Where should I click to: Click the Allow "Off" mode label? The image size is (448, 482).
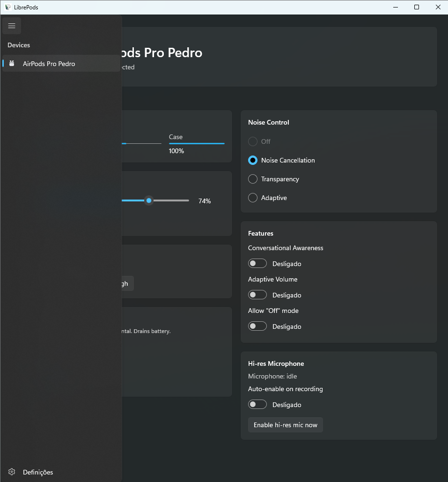pyautogui.click(x=273, y=311)
